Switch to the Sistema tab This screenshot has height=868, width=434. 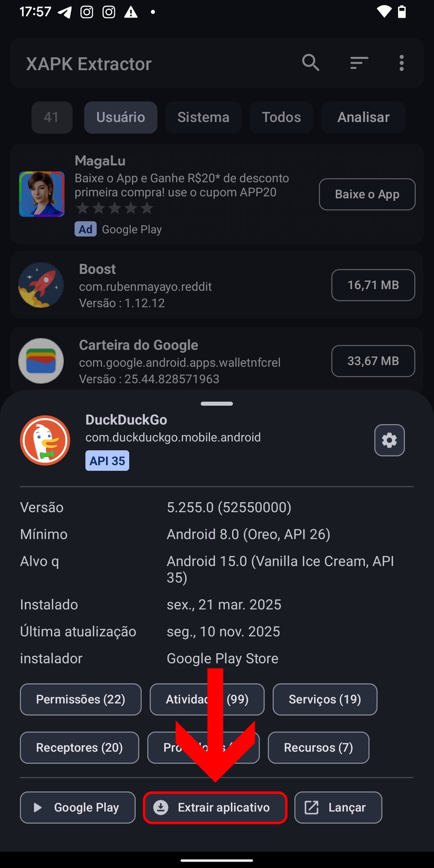tap(203, 117)
